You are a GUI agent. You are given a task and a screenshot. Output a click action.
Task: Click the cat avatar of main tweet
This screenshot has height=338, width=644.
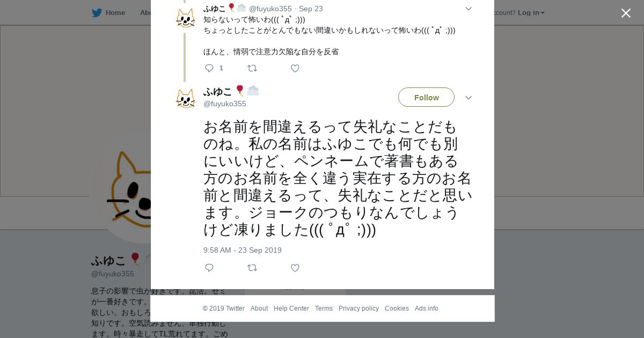coord(186,98)
